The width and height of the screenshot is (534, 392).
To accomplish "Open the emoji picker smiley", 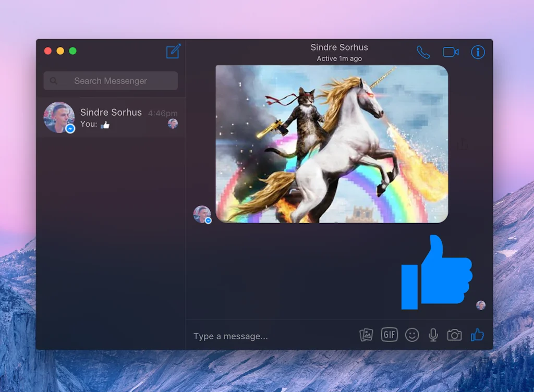I will click(x=412, y=335).
